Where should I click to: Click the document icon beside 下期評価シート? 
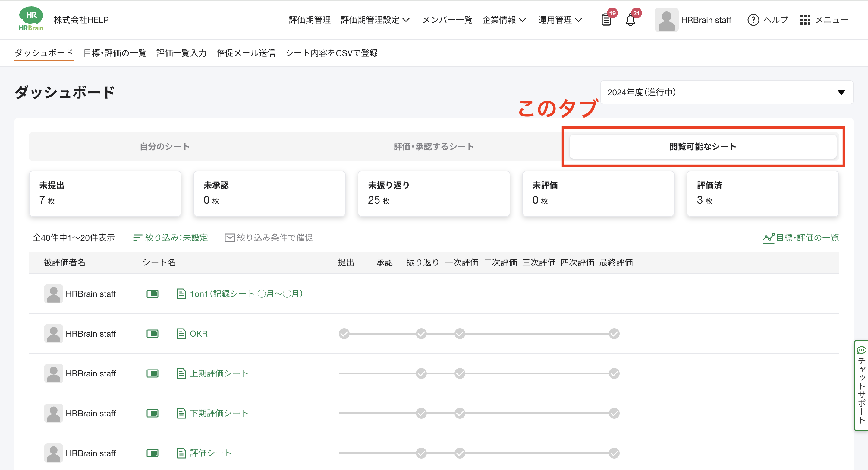pyautogui.click(x=181, y=413)
